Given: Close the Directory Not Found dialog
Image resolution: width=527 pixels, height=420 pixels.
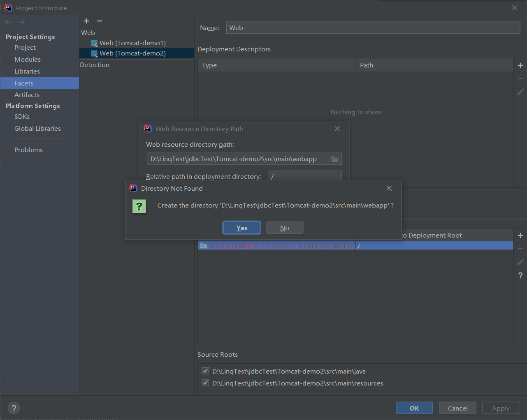Looking at the screenshot, I should (389, 188).
